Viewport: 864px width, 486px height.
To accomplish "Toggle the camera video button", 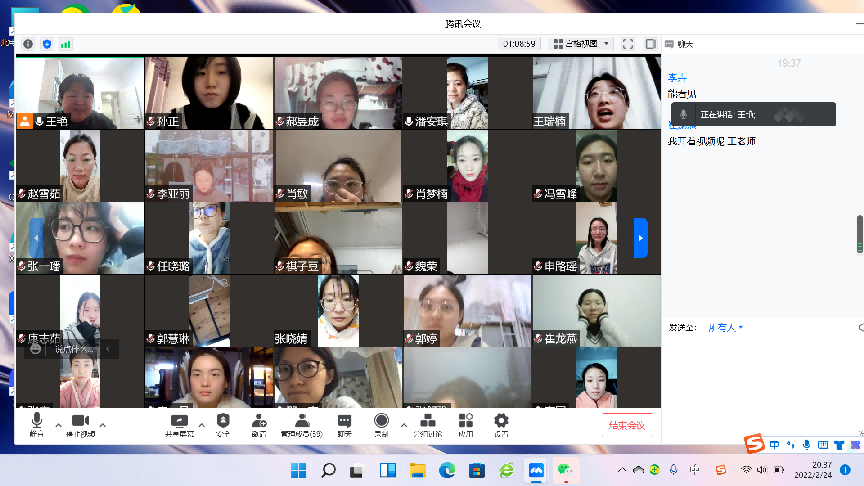I will coord(80,423).
